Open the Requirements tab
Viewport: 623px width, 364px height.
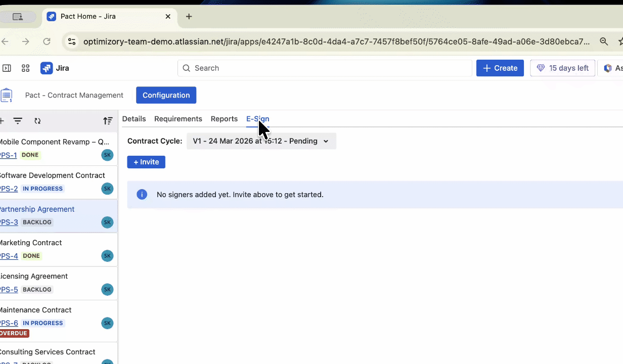[x=178, y=119]
